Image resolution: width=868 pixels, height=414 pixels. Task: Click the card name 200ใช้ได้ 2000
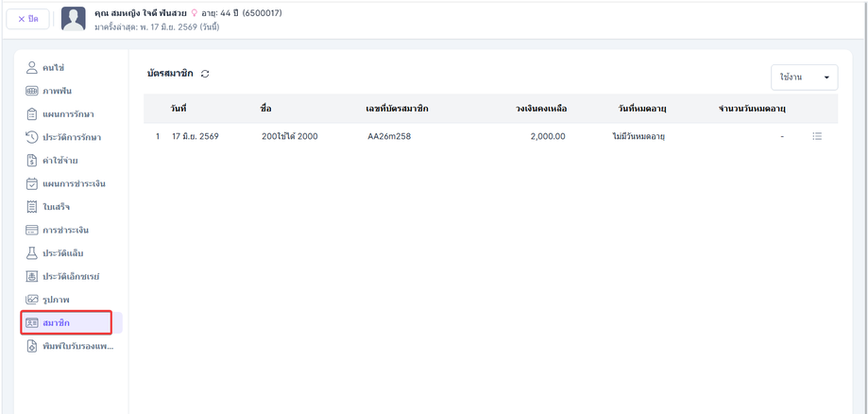click(290, 136)
